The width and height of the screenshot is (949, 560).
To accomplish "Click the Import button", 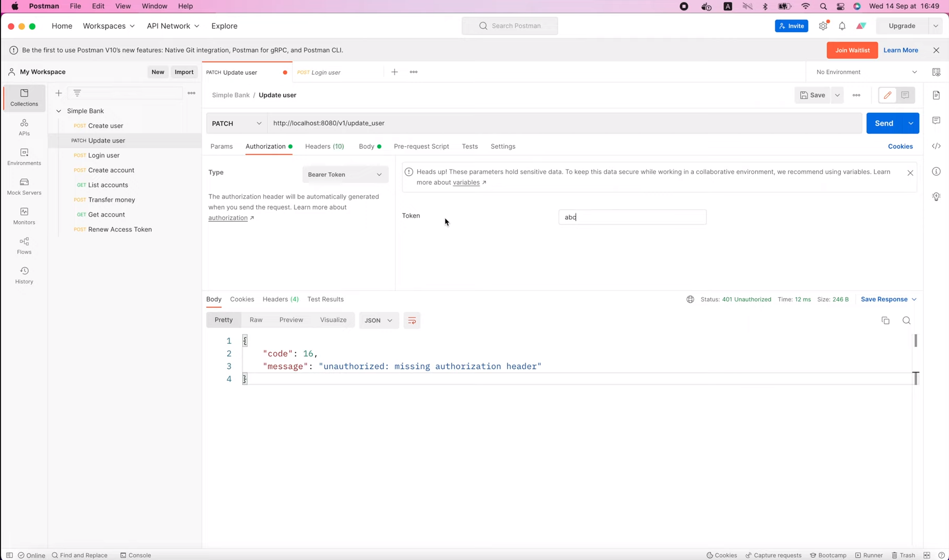I will (184, 72).
